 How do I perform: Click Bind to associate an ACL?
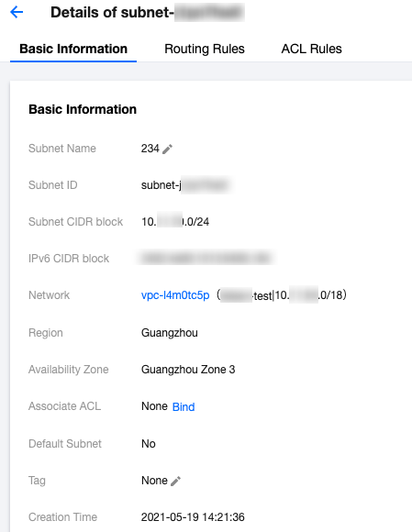click(x=184, y=407)
